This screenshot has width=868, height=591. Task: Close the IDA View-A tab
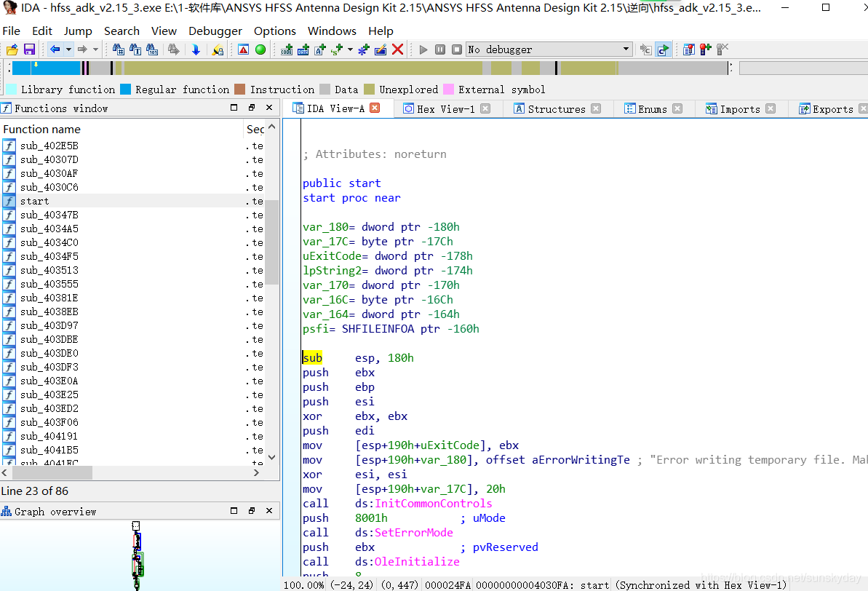[375, 108]
